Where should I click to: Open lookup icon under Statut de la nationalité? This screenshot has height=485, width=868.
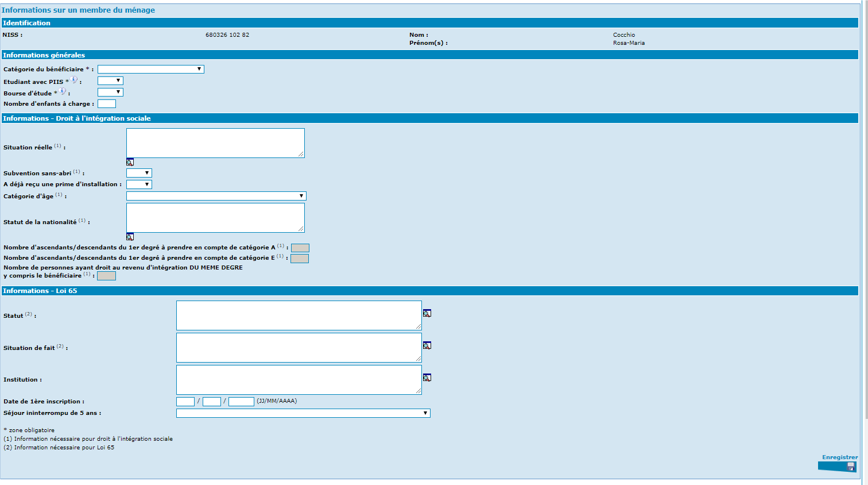click(x=130, y=236)
